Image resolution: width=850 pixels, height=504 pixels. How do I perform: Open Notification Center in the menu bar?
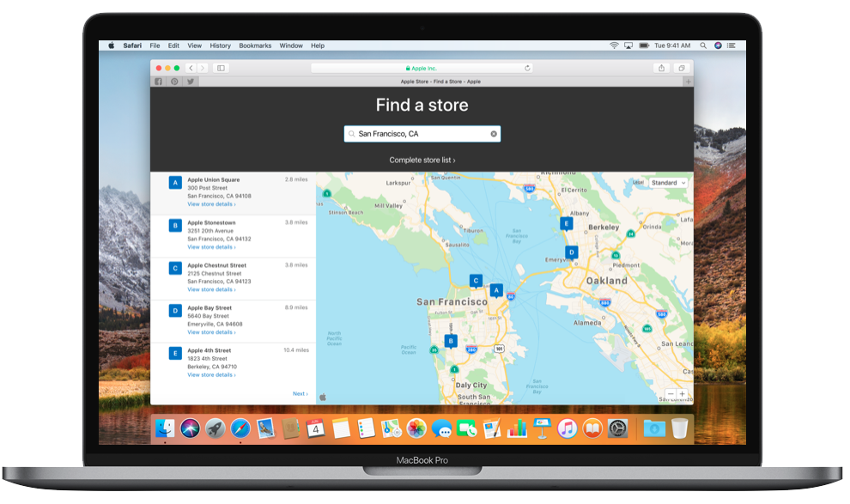[732, 46]
